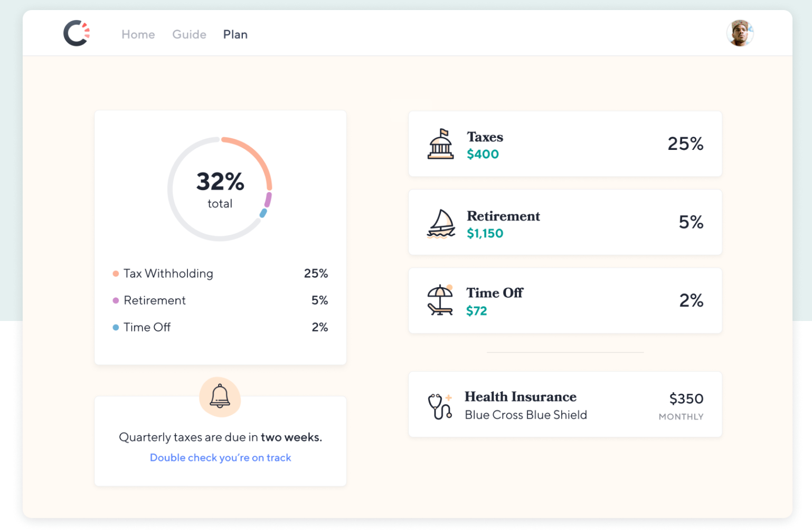Viewport: 812px width, 530px height.
Task: Open Health Insurance Blue Cross card
Action: [x=565, y=404]
